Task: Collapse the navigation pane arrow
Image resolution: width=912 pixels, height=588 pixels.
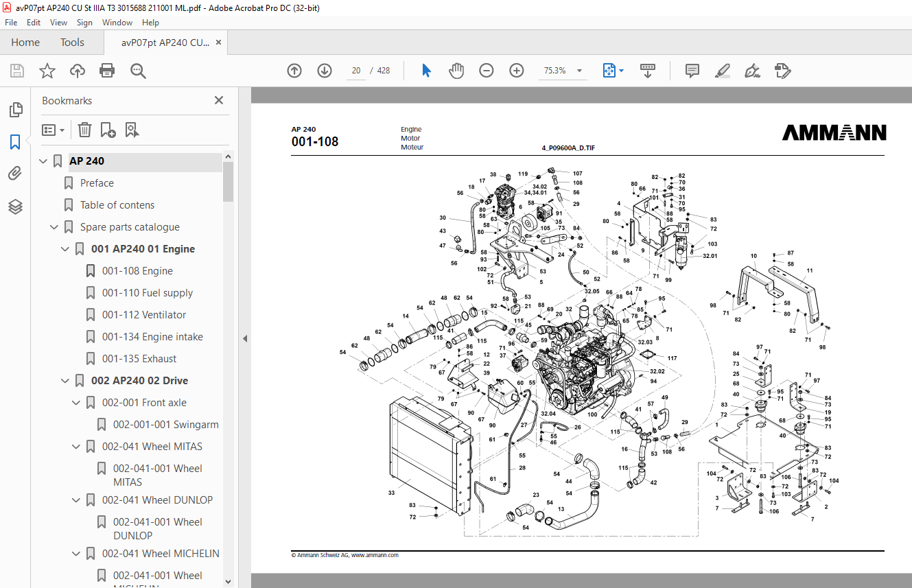Action: click(246, 338)
